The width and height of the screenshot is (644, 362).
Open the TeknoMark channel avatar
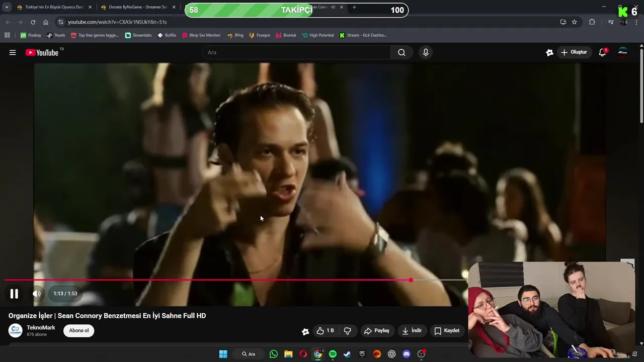[x=16, y=331]
